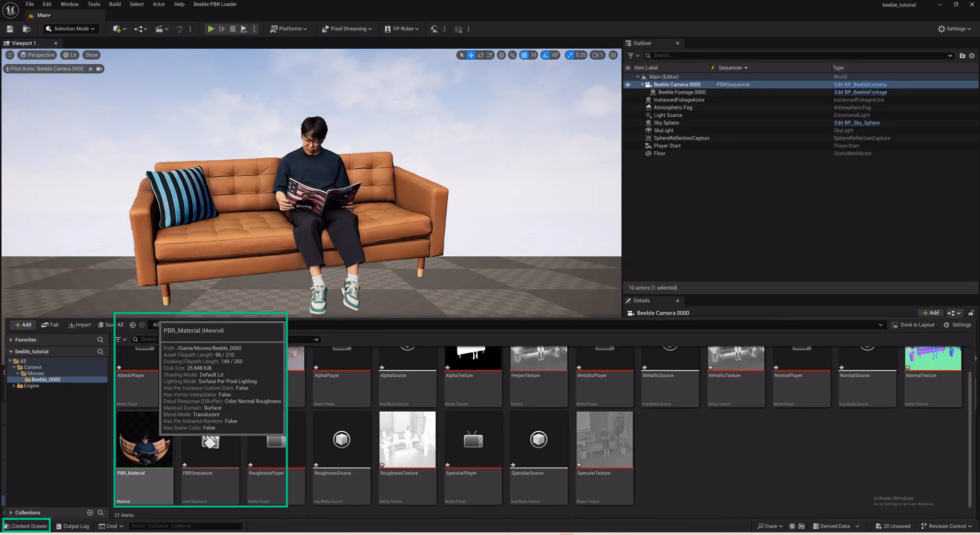Open the Selection Mode dropdown
This screenshot has height=535, width=980.
70,29
